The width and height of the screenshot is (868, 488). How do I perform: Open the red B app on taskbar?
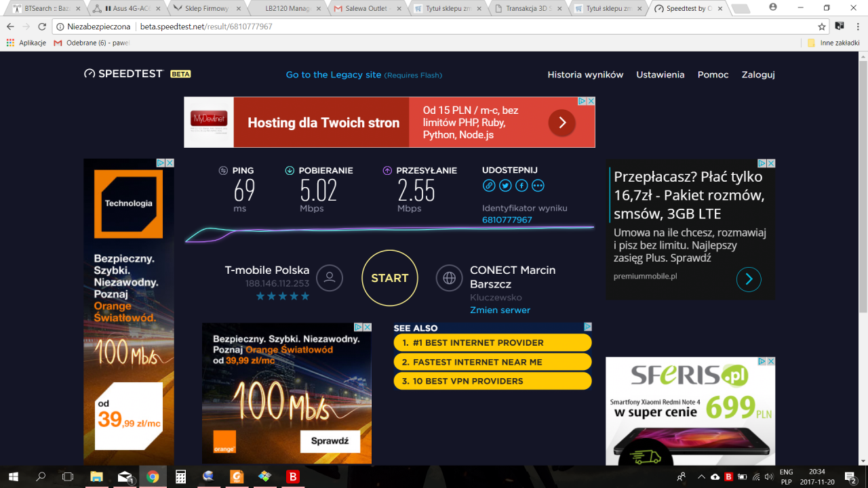tap(293, 476)
